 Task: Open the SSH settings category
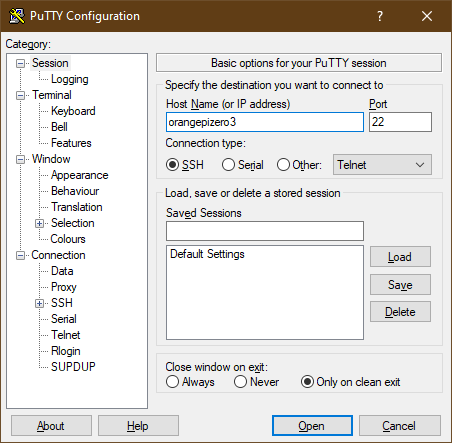(x=62, y=303)
